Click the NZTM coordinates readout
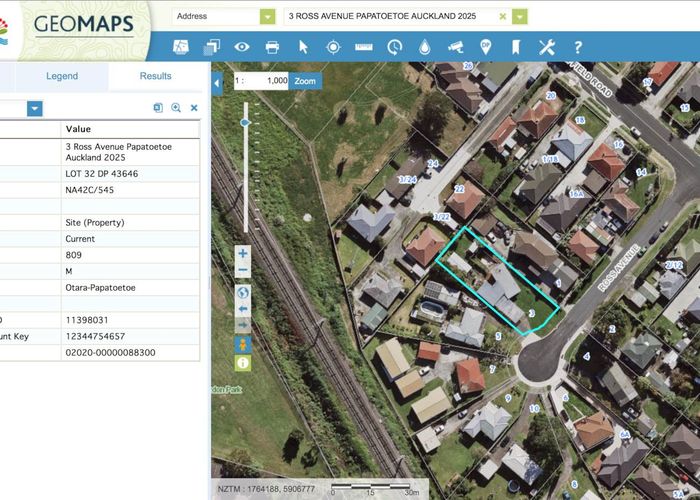Screen dimensions: 700x500 (268, 490)
